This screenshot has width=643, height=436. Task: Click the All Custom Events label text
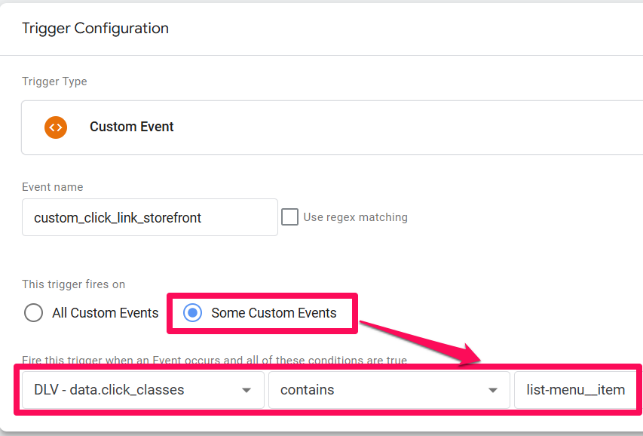(x=105, y=313)
